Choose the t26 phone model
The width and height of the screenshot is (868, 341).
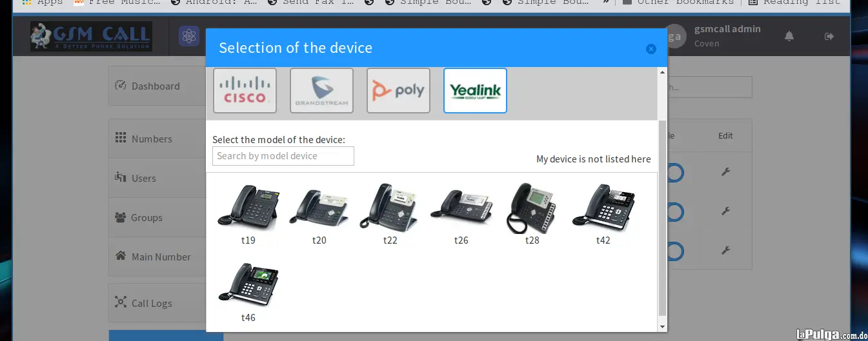[461, 214]
